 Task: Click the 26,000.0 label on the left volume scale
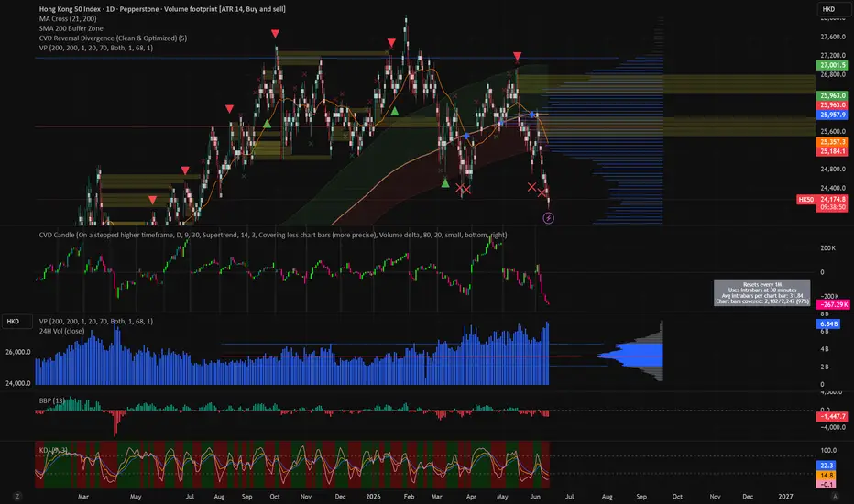click(18, 352)
